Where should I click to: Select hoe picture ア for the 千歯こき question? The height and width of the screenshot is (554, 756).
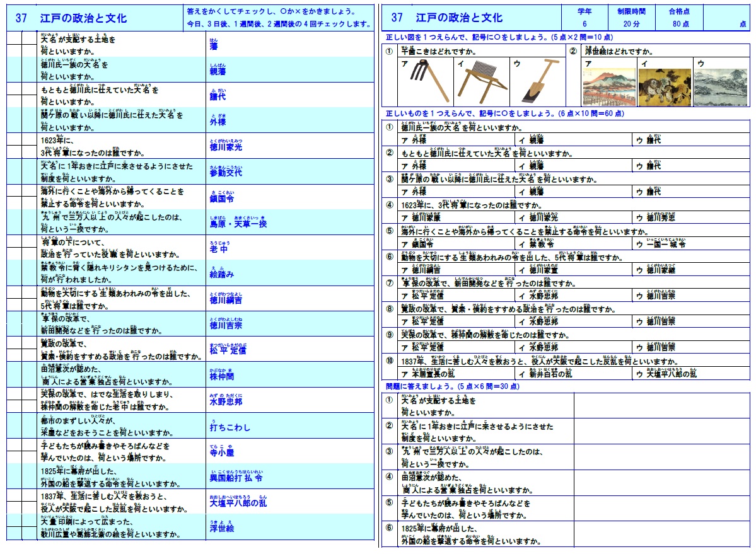tap(430, 81)
